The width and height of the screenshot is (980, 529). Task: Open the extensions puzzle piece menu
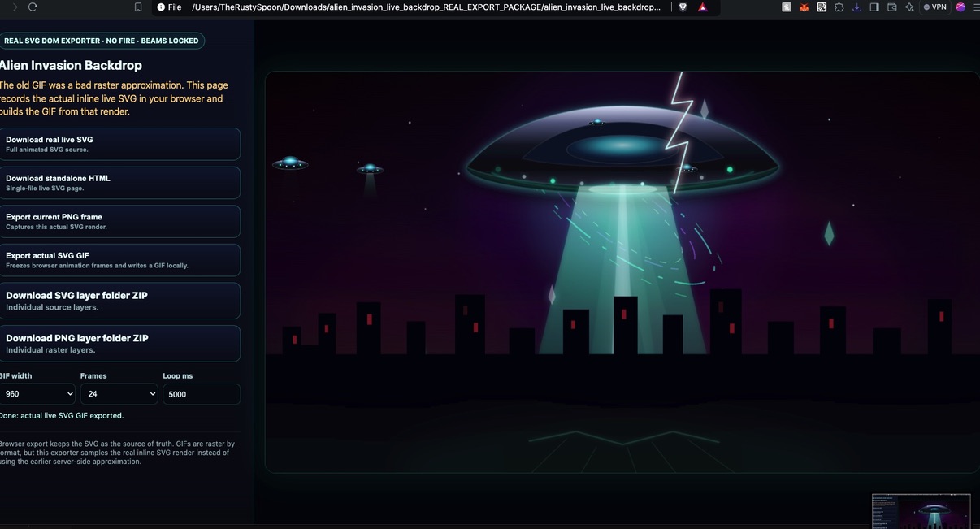pyautogui.click(x=839, y=7)
